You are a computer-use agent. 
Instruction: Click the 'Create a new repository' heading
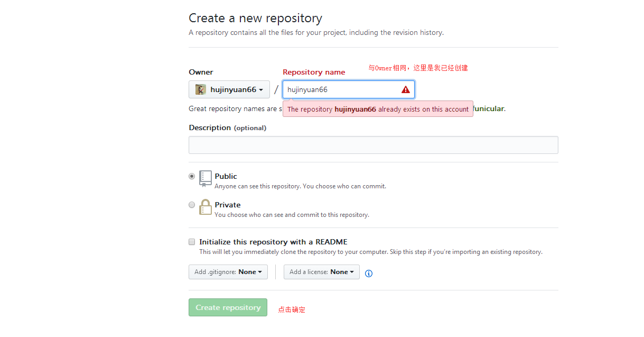255,18
